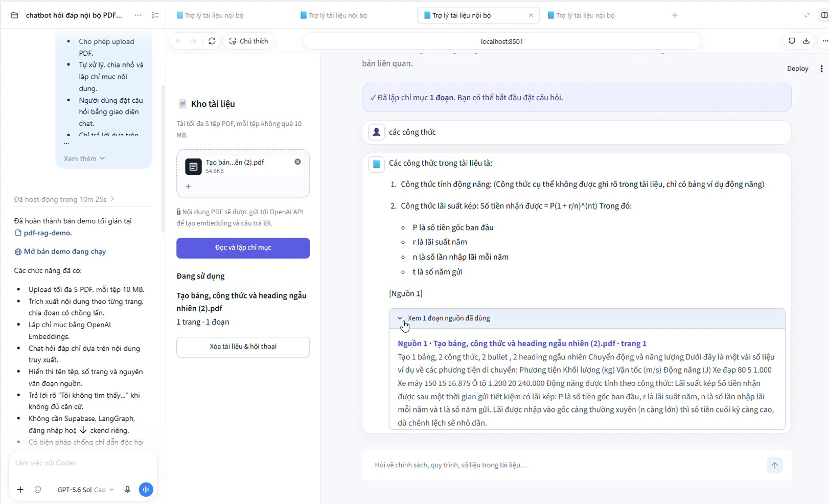The image size is (829, 504).
Task: Open the Mở bản demo đang chạy link
Action: tap(60, 251)
